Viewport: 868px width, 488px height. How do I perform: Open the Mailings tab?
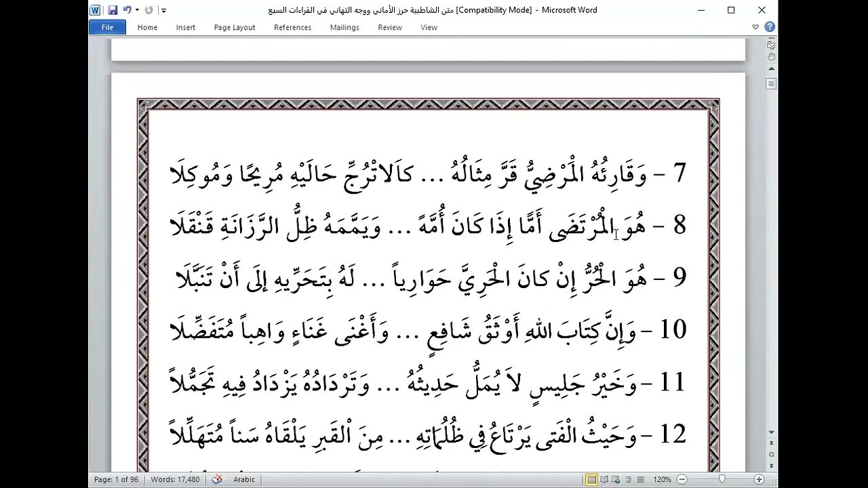point(344,27)
